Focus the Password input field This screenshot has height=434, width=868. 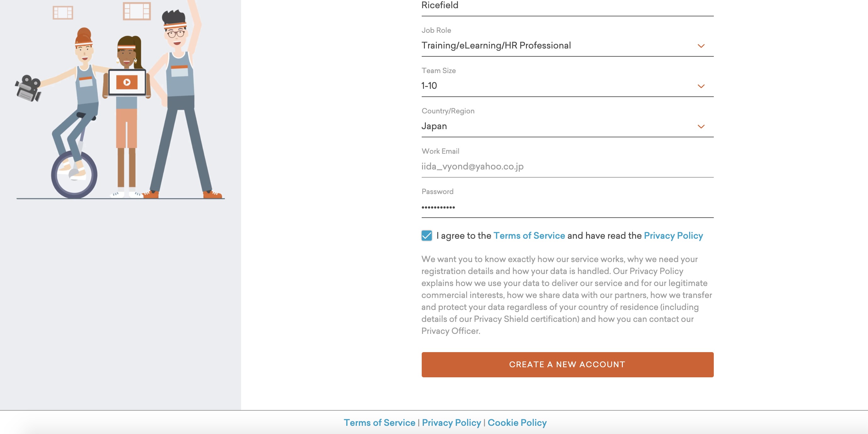(567, 207)
